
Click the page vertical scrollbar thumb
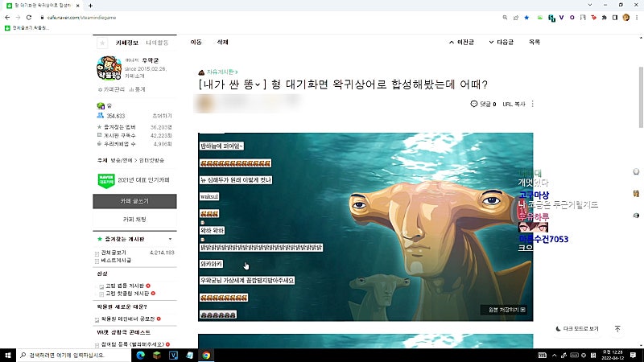pos(641,97)
